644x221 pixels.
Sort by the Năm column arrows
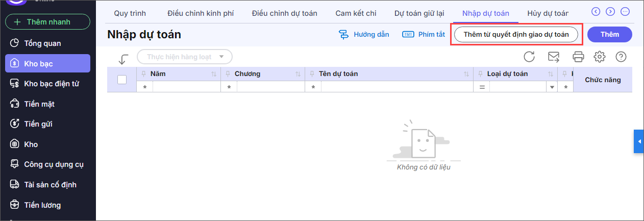point(214,74)
